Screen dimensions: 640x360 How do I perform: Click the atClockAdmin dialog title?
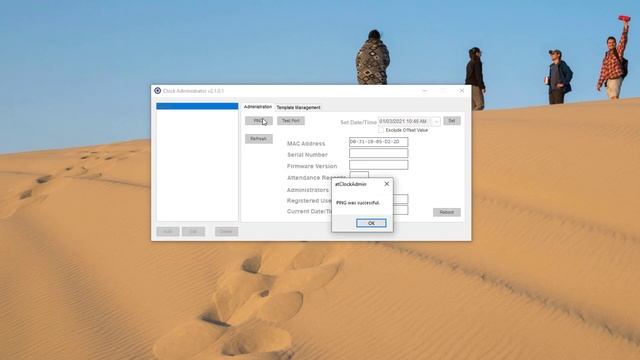pos(351,184)
